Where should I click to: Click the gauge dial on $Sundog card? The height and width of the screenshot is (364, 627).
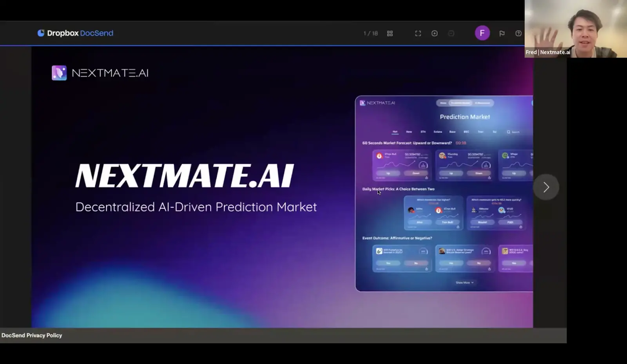[x=486, y=165]
